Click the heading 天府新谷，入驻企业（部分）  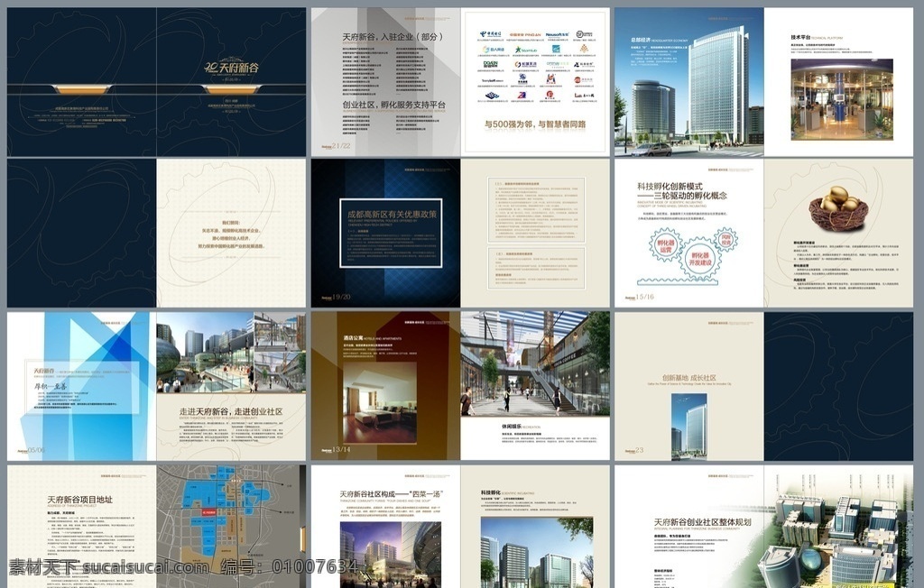(x=393, y=37)
